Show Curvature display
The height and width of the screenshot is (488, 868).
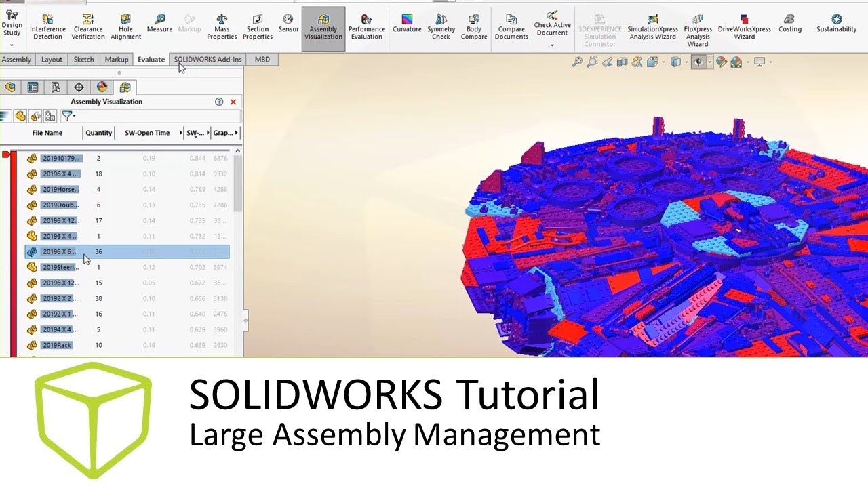pyautogui.click(x=407, y=24)
